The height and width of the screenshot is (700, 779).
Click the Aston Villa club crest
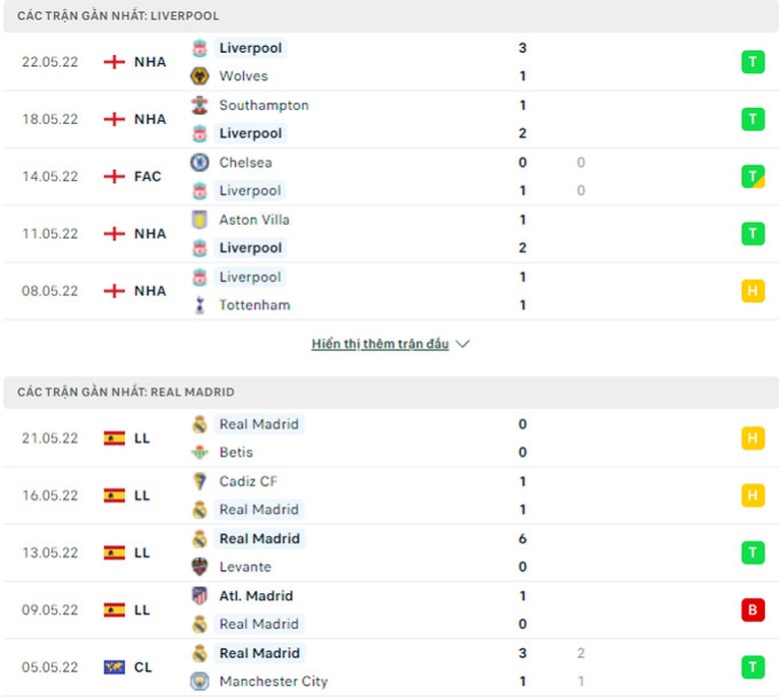click(200, 220)
